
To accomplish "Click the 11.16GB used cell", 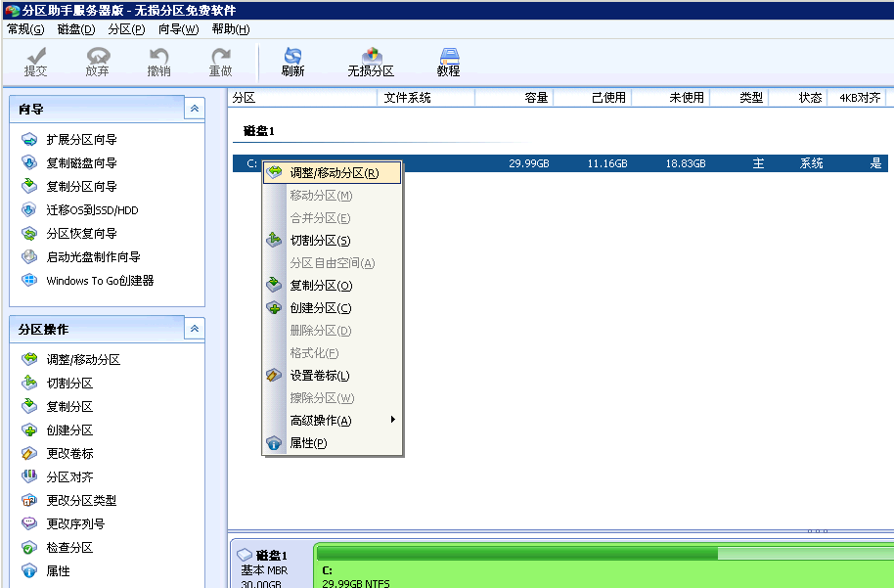I will tap(607, 163).
